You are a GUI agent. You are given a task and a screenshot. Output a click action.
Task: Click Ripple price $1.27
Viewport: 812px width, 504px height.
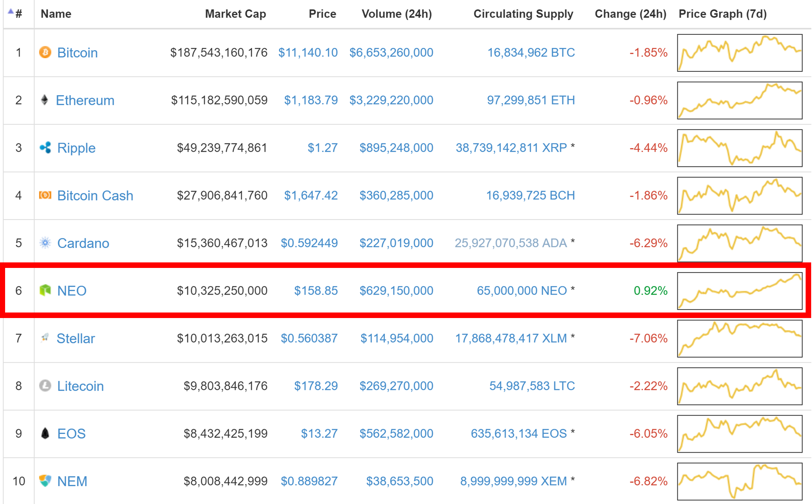coord(323,147)
